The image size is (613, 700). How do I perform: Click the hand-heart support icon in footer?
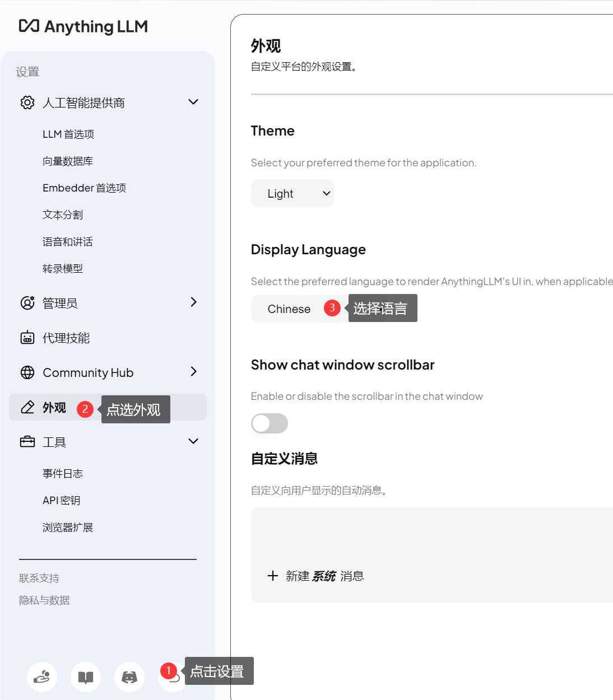click(x=42, y=677)
